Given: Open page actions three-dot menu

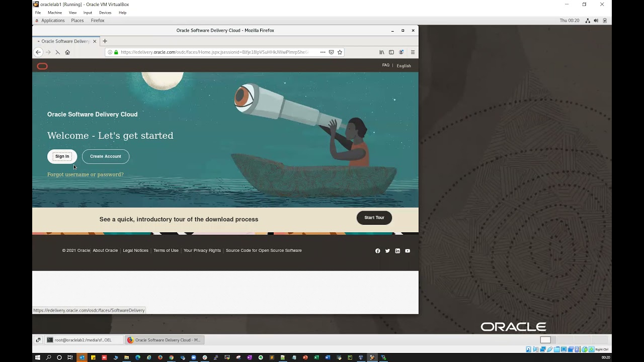Looking at the screenshot, I should (323, 52).
